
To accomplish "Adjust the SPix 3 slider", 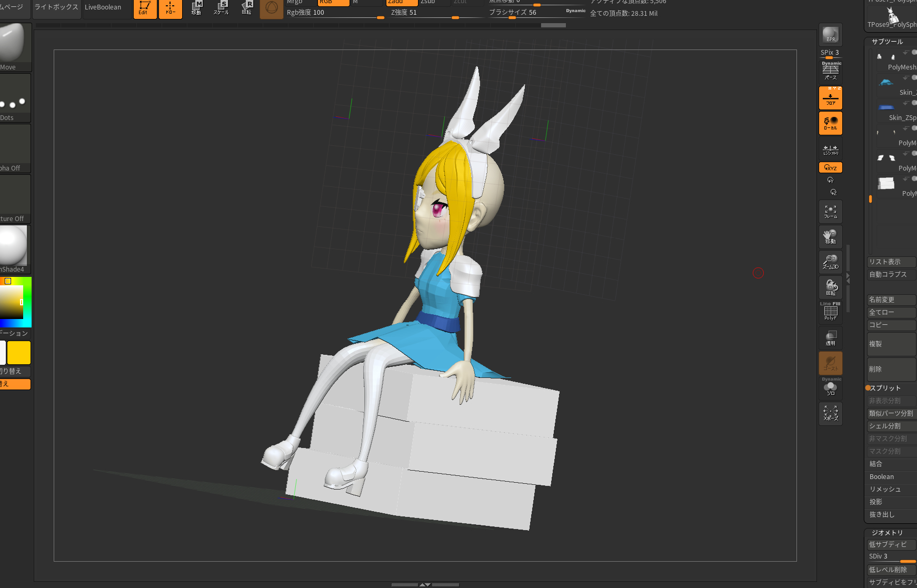I will click(831, 54).
